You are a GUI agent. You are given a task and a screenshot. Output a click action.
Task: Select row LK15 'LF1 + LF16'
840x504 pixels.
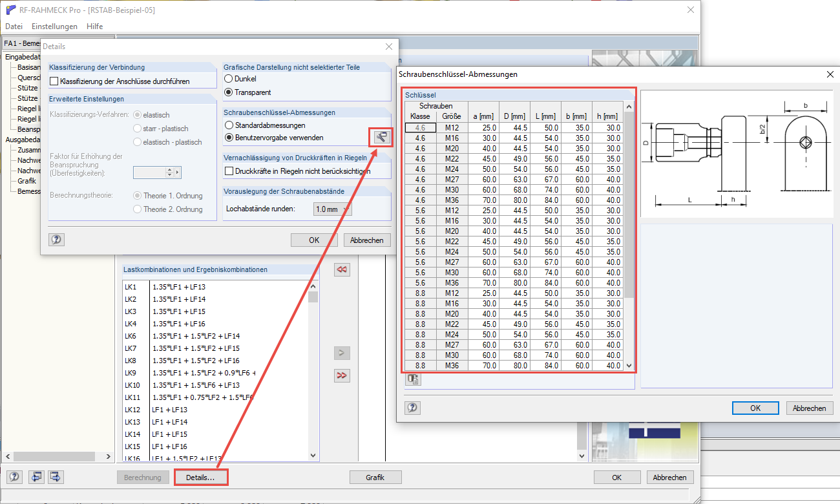click(x=216, y=446)
